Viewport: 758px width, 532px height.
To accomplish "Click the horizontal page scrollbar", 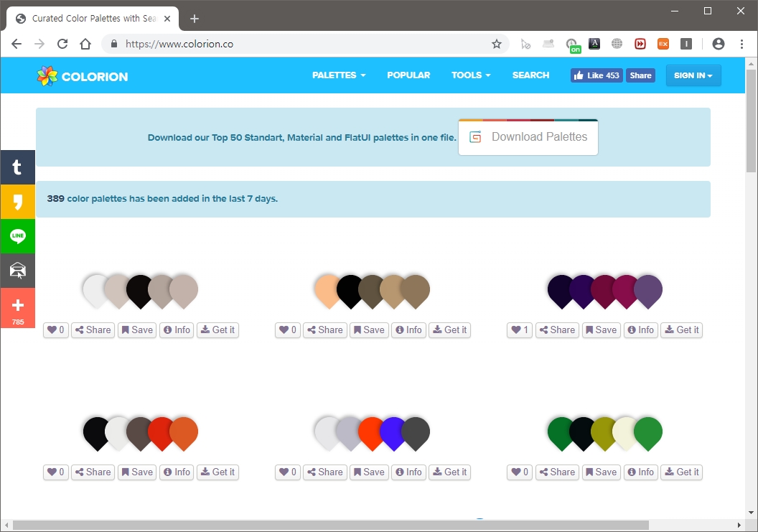I will 331,526.
